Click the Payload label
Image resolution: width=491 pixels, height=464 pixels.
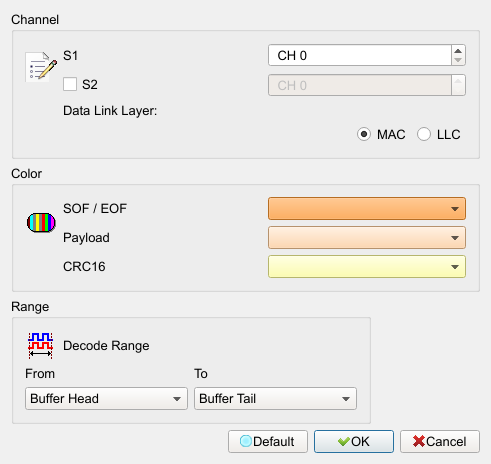tap(86, 238)
